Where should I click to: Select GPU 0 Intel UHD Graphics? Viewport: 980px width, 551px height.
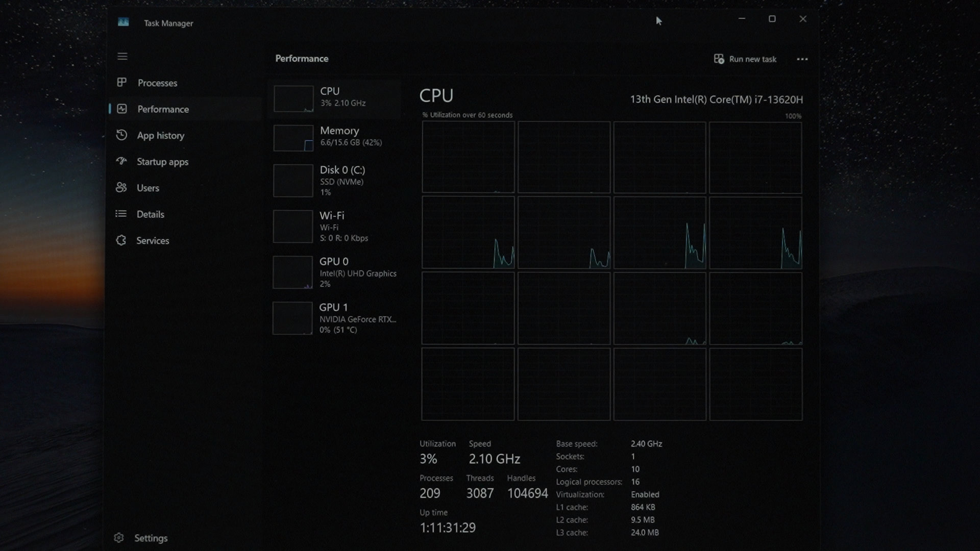[x=335, y=272]
